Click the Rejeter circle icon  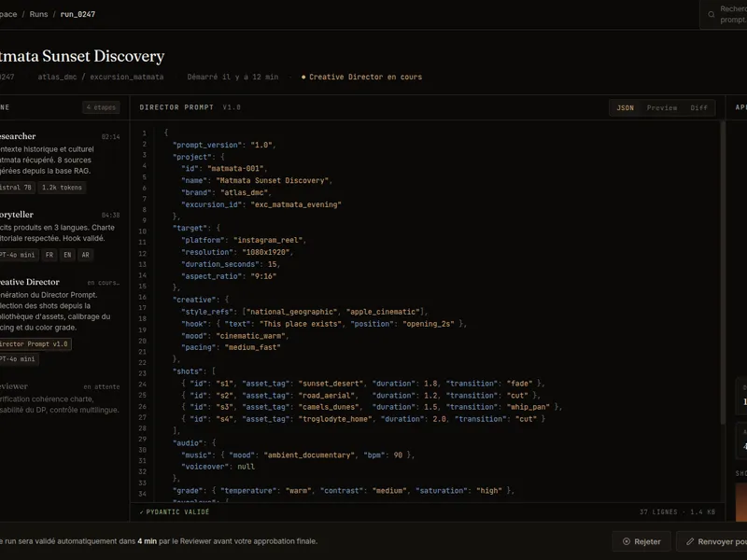coord(627,541)
